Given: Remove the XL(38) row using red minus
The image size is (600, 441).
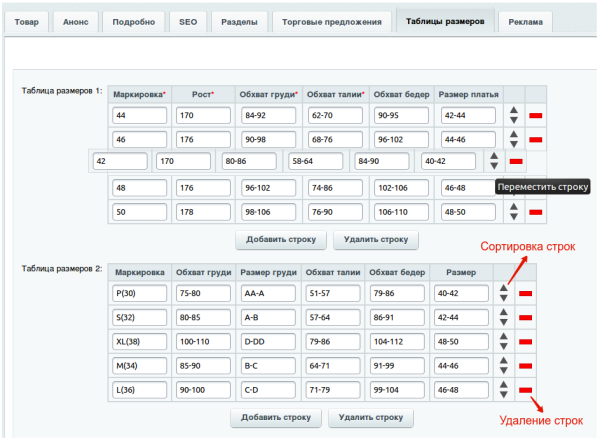Looking at the screenshot, I should pos(523,341).
